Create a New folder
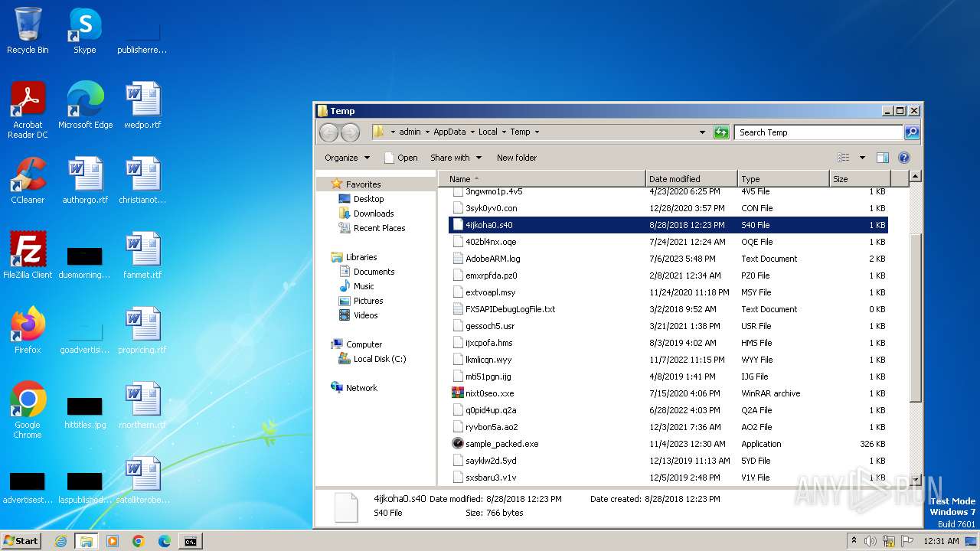Screen dimensions: 980x551 517,158
